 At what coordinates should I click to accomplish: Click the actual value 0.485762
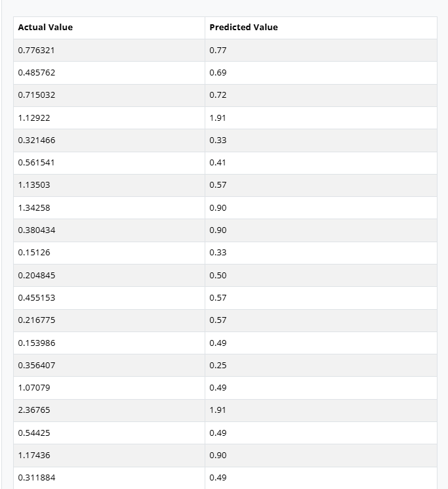coord(37,73)
